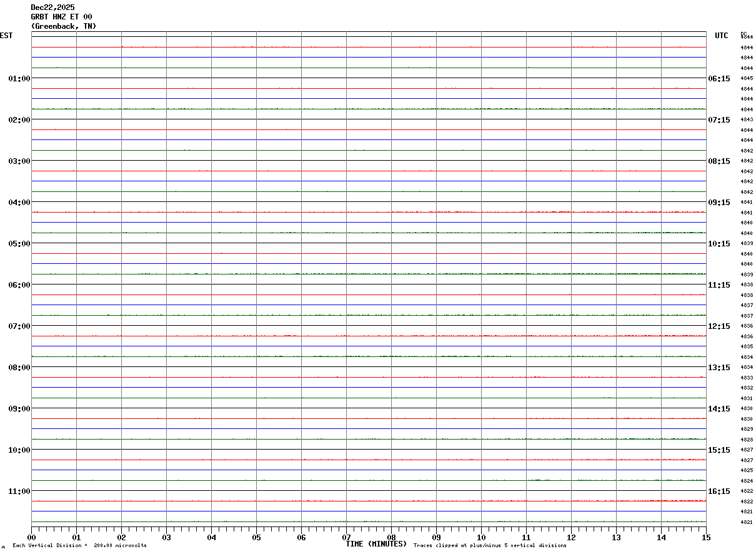Select the DC value 4845
This screenshot has width=756, height=554.
747,79
